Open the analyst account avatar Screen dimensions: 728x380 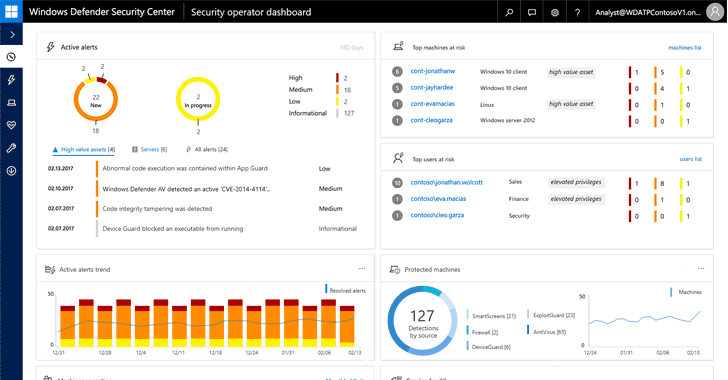pyautogui.click(x=715, y=12)
